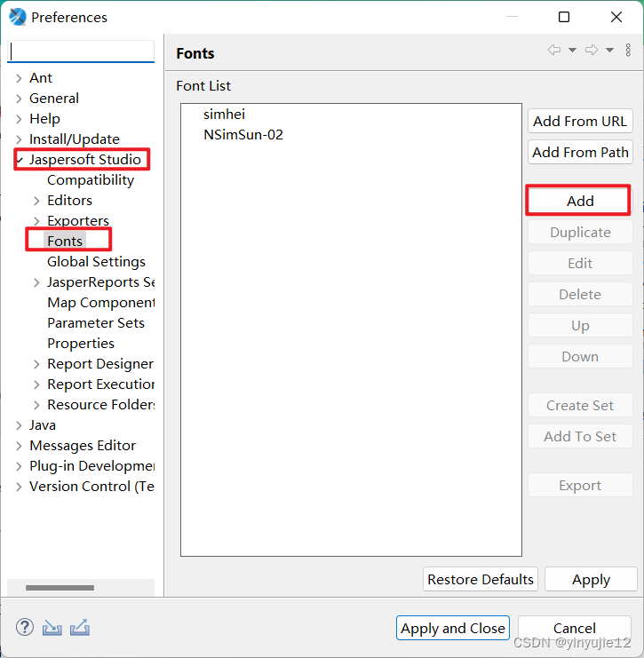The width and height of the screenshot is (644, 658).
Task: Click the Edit font button
Action: click(x=580, y=263)
